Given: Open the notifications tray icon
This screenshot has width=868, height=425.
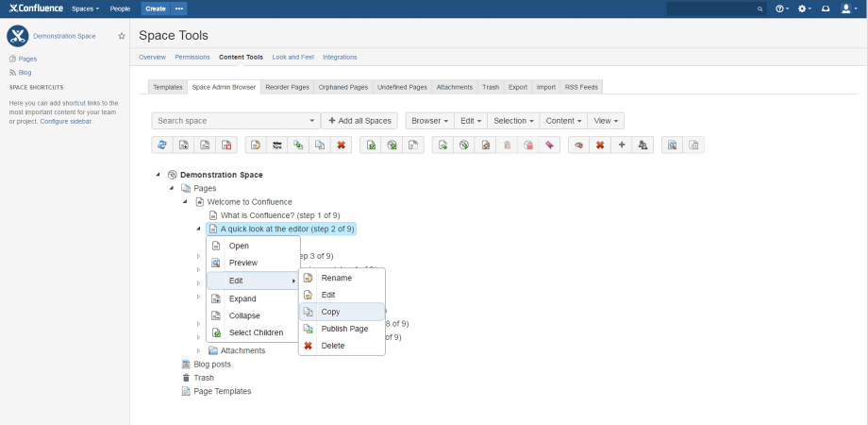Looking at the screenshot, I should click(826, 8).
